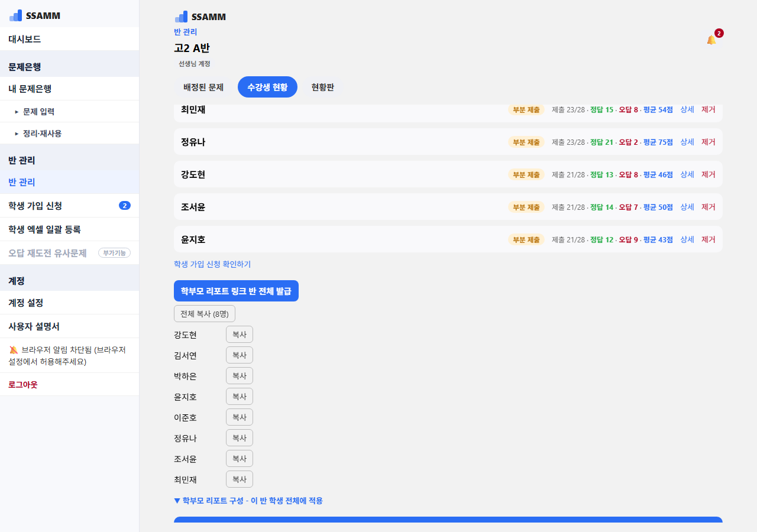
Task: Click the muted bell browser notification warning
Action: [69, 355]
